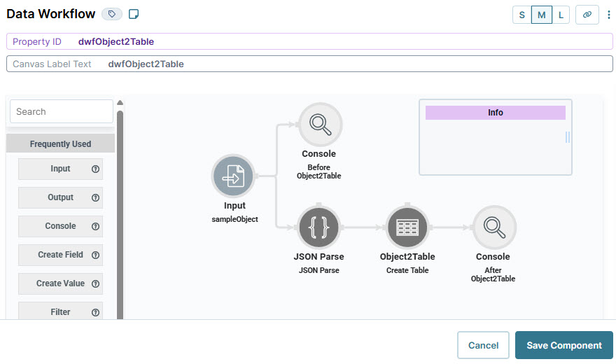Viewport: 616px width, 364px height.
Task: Focus the operator Search field
Action: point(62,111)
